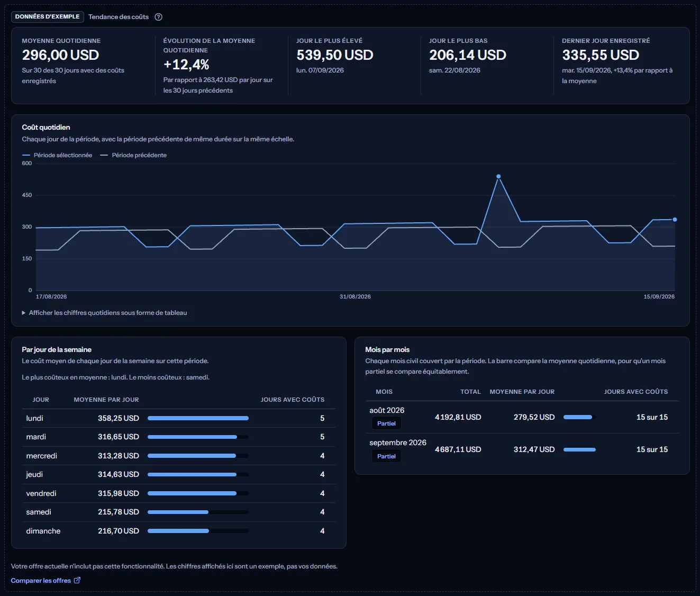Click the Partiel badge under septembre 2026
The width and height of the screenshot is (700, 596).
pos(386,456)
